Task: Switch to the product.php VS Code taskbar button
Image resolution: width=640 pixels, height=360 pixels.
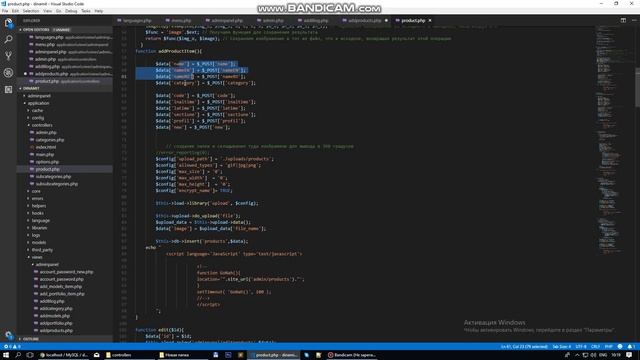Action: [x=274, y=355]
